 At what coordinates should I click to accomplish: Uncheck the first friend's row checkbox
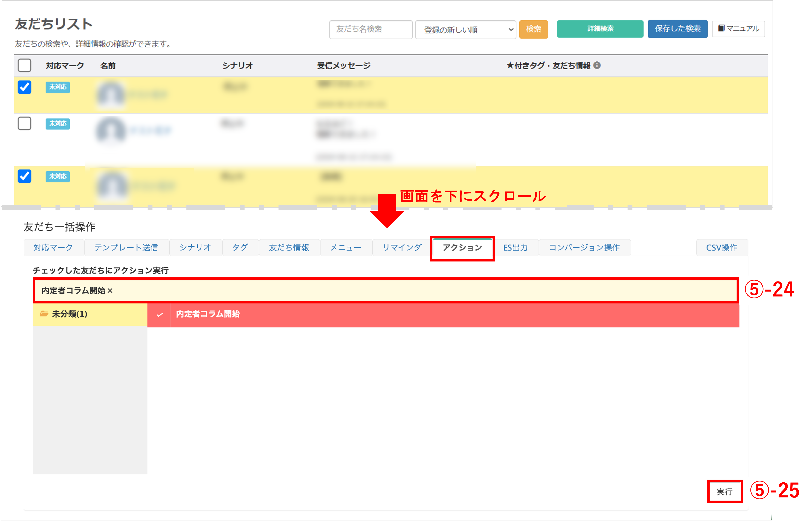(x=24, y=87)
